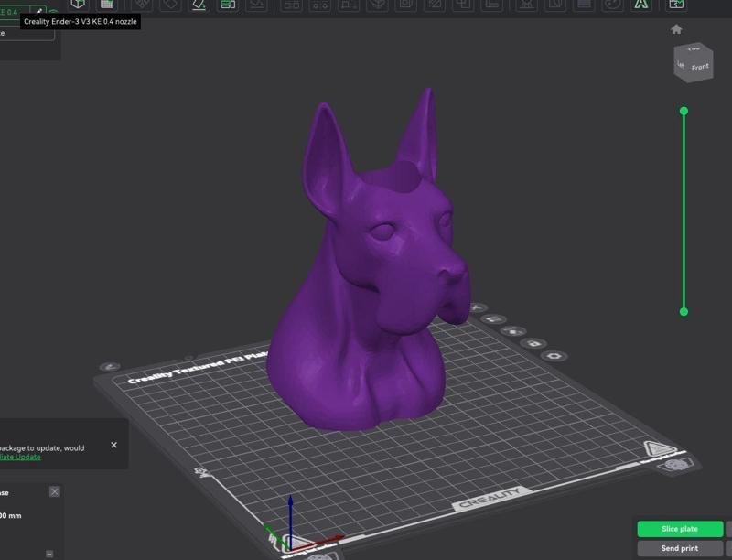Viewport: 732px width, 560px height.
Task: Open dropdown beside Send print button
Action: tap(728, 548)
